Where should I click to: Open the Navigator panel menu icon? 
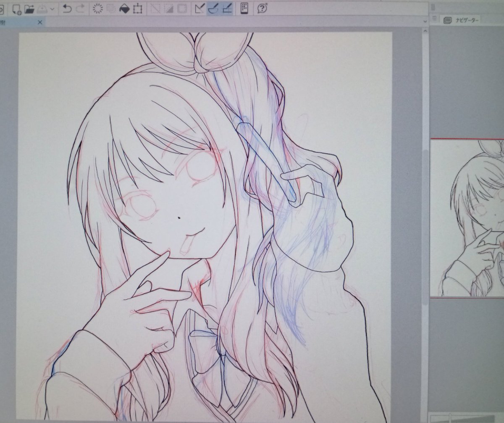(435, 19)
